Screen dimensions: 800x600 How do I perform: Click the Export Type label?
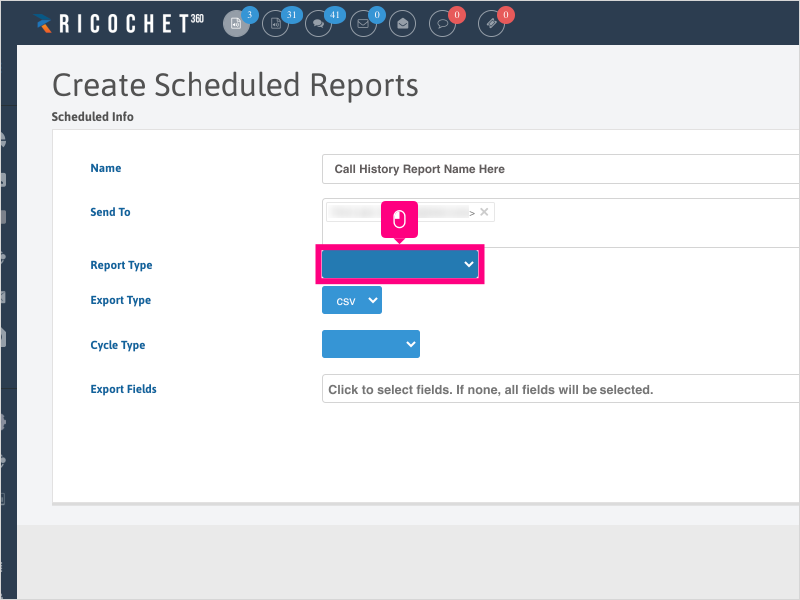tap(120, 301)
